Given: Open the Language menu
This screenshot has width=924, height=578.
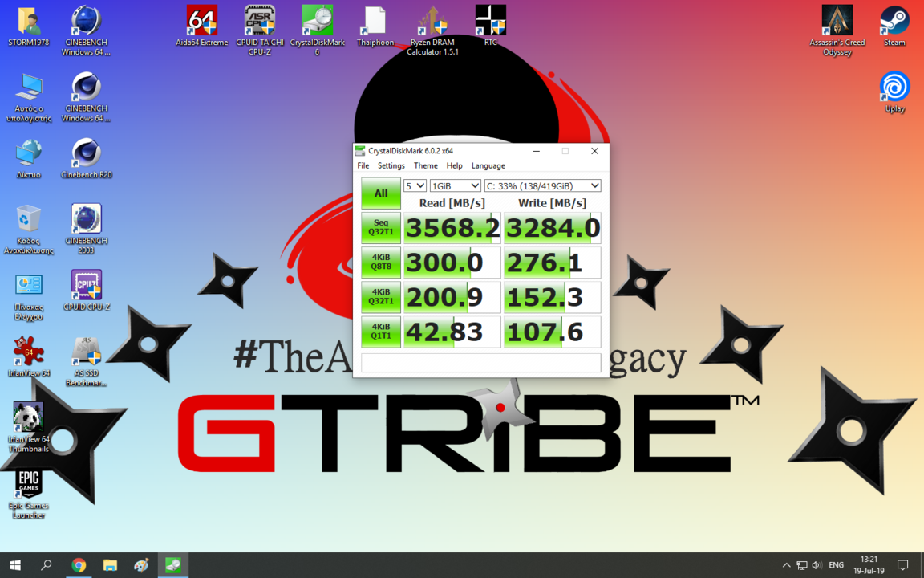Looking at the screenshot, I should [x=488, y=165].
